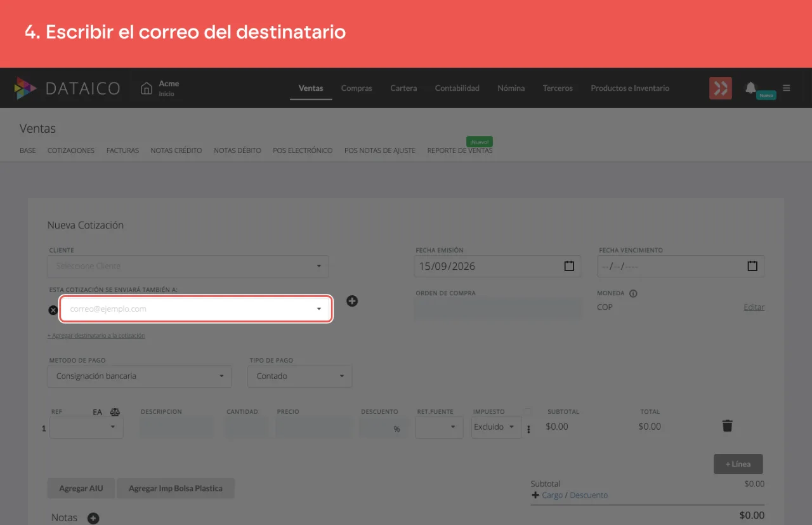812x525 pixels.
Task: Open the Fecha Vencimiento calendar picker
Action: coord(752,266)
